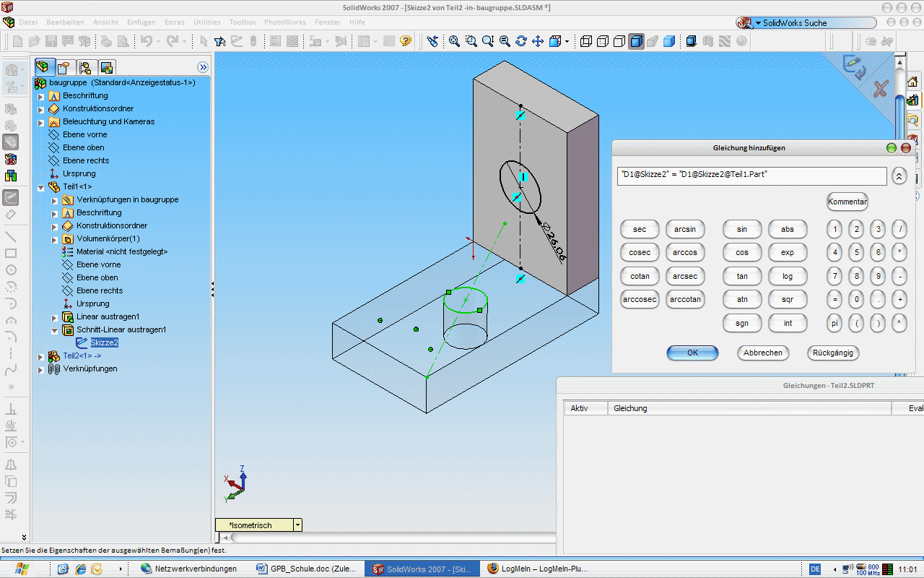Open the Extras menu
The width and height of the screenshot is (924, 578).
tap(175, 22)
